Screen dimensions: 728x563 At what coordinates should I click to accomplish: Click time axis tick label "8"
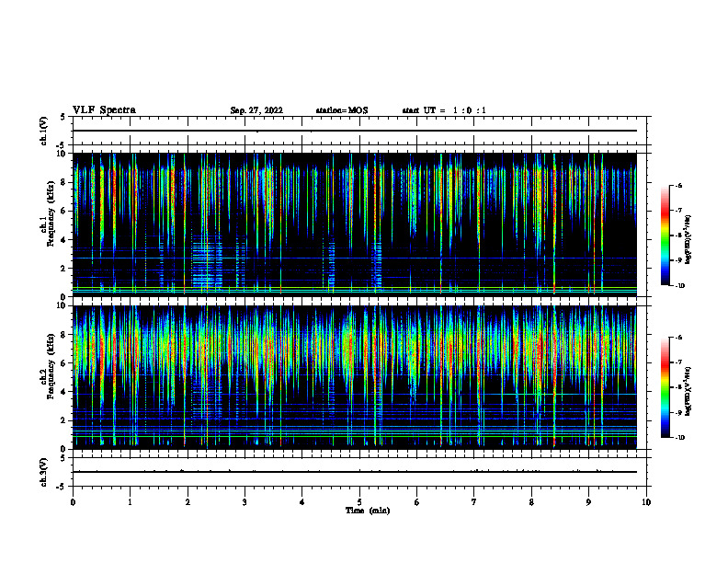point(531,502)
